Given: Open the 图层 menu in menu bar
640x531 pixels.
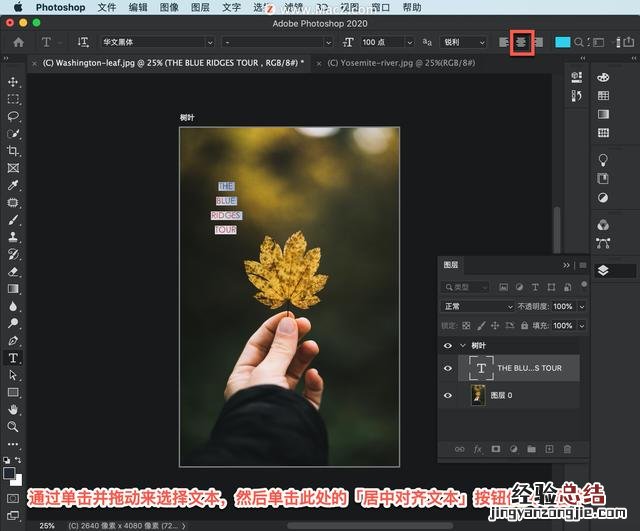Looking at the screenshot, I should coord(200,7).
